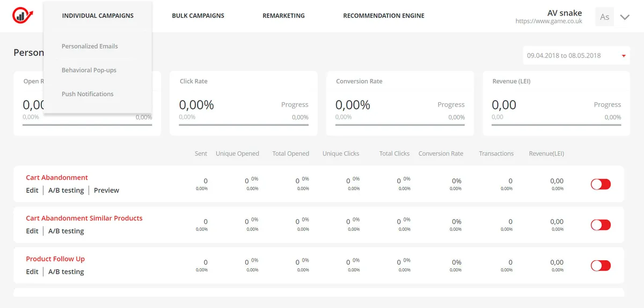Select Personalized Emails from the dropdown
The height and width of the screenshot is (308, 644).
90,46
